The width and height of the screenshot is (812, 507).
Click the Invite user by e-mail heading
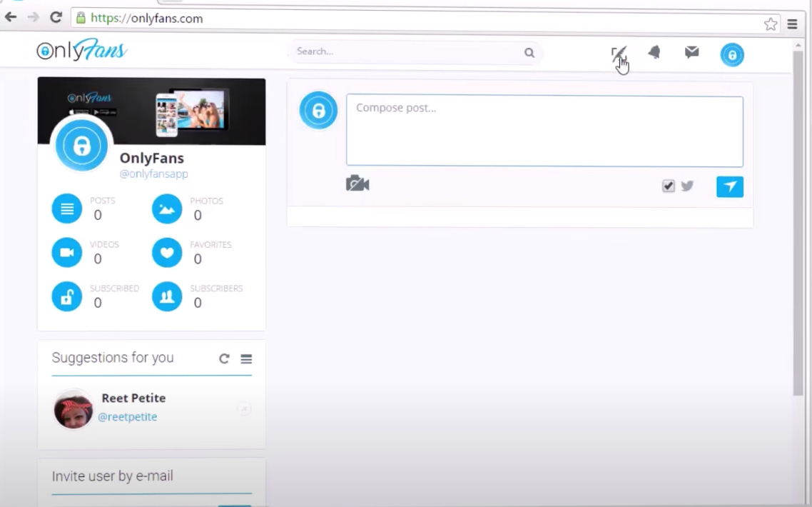(112, 476)
